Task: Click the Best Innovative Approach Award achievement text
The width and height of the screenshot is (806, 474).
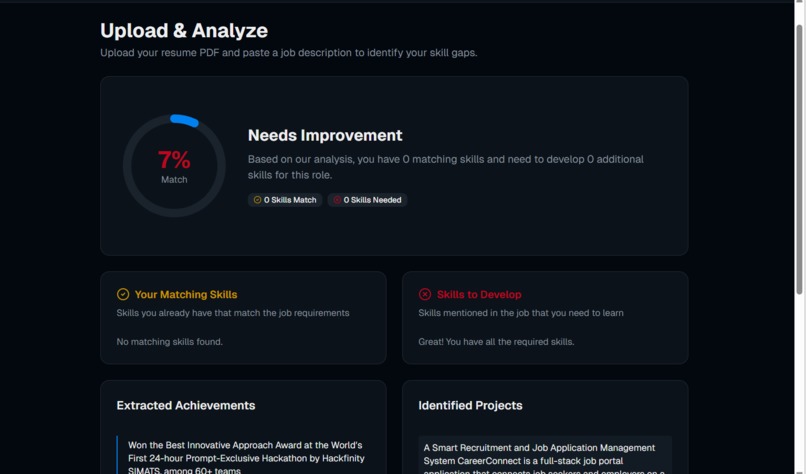Action: 246,458
